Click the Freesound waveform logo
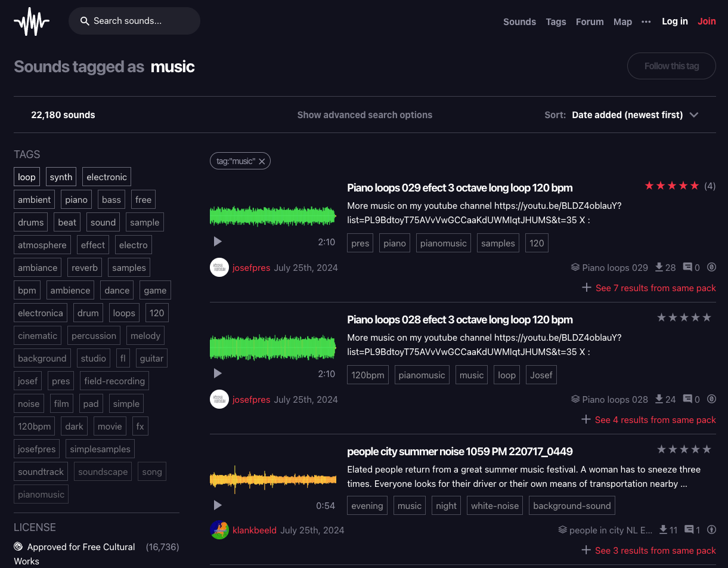 (32, 21)
